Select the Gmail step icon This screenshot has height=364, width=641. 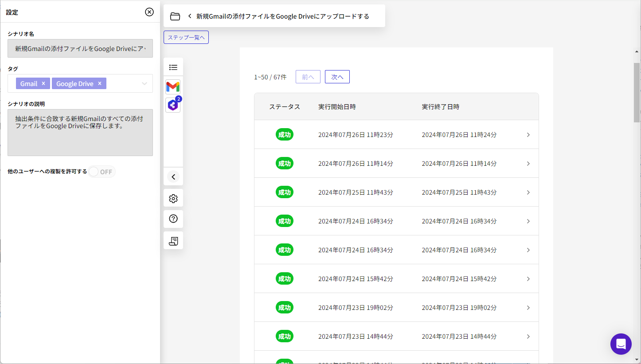pos(173,86)
